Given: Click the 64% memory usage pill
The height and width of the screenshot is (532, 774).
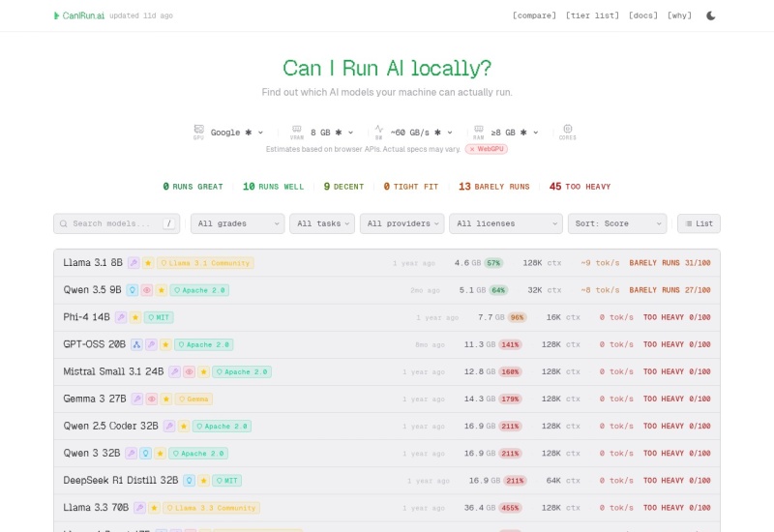Looking at the screenshot, I should (498, 290).
